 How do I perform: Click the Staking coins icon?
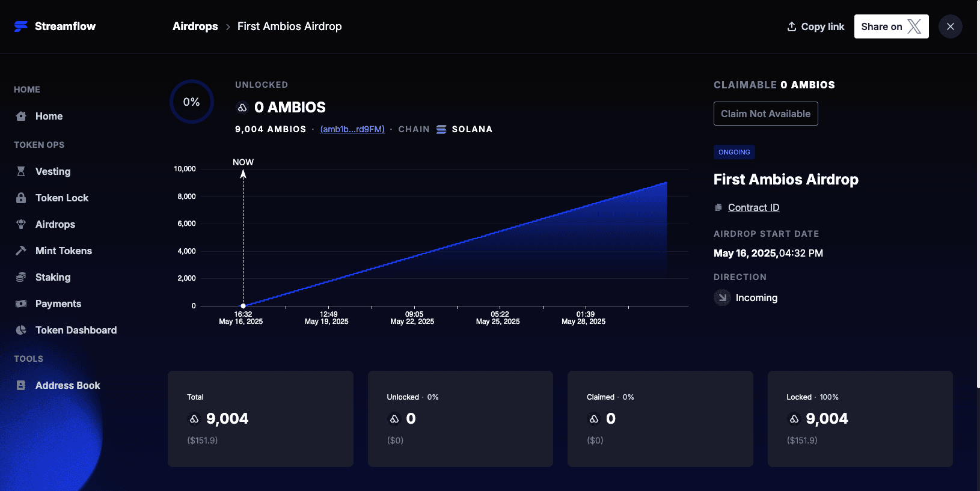[21, 277]
